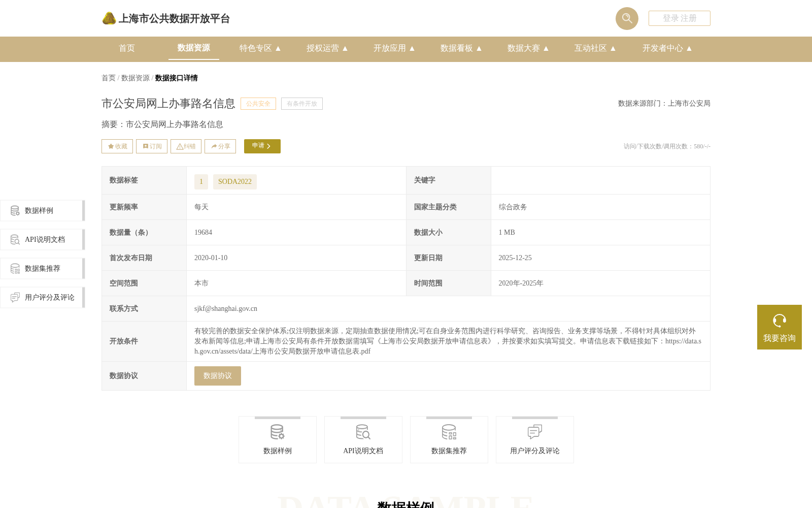Open the 数据大赛 navigation item
The height and width of the screenshot is (508, 812).
click(x=524, y=48)
